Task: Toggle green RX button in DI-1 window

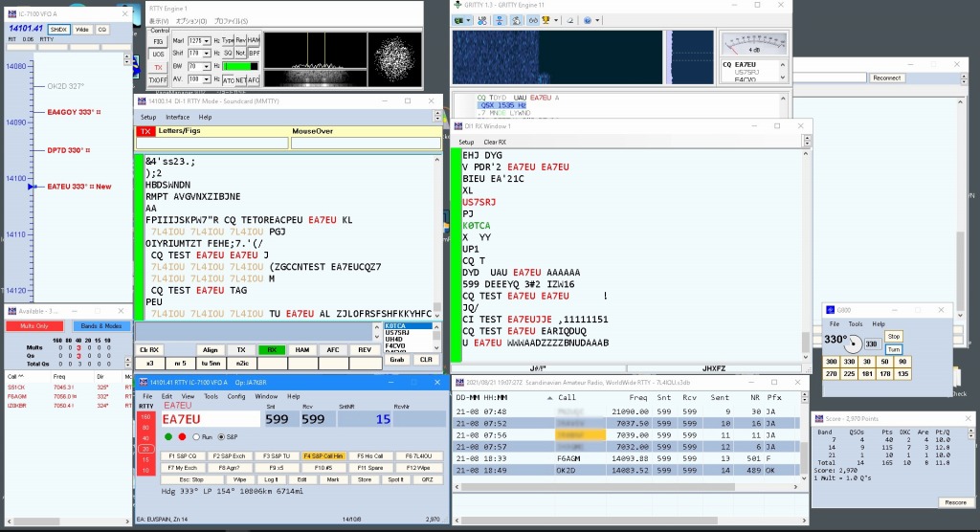Action: tap(271, 350)
